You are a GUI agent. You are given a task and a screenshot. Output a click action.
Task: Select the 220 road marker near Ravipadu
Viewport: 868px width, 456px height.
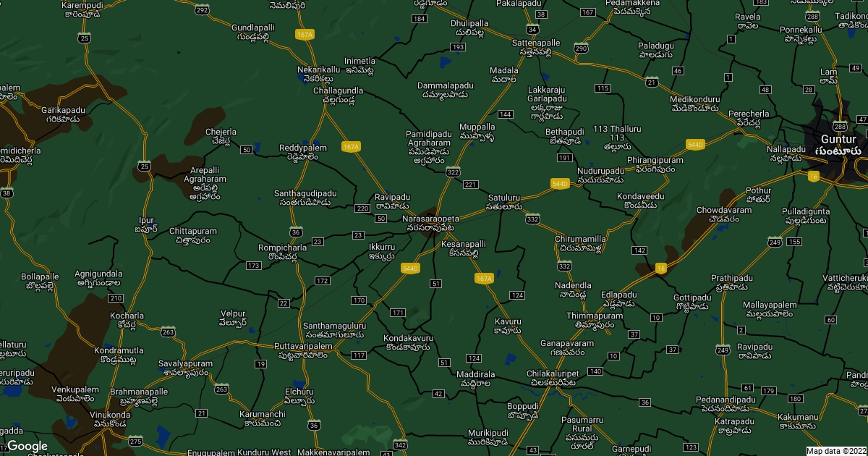[x=363, y=208]
